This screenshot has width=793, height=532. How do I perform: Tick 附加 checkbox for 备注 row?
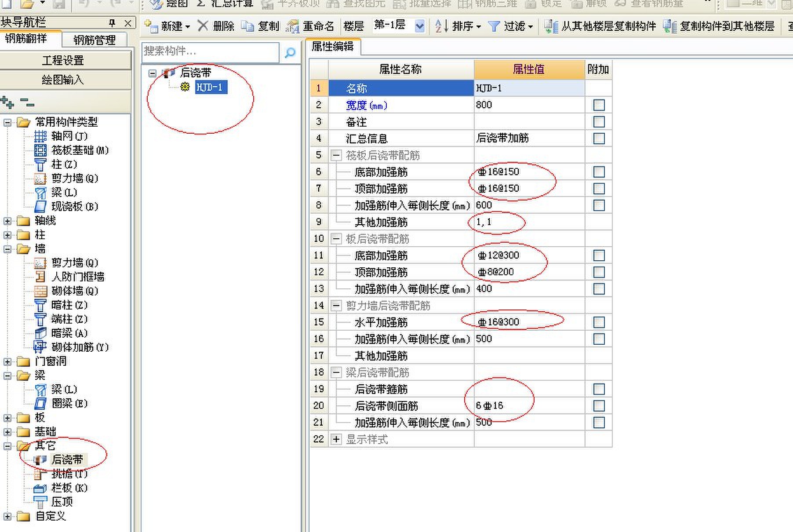coord(599,122)
